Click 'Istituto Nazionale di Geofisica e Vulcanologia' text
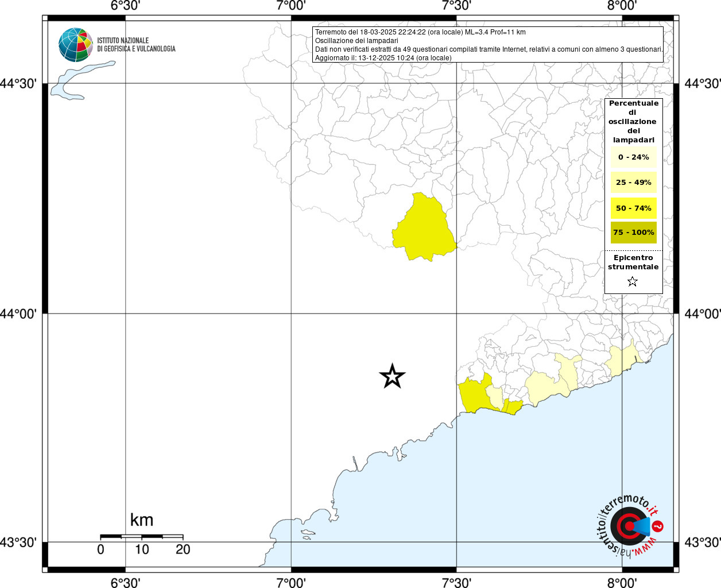The height and width of the screenshot is (588, 721). pos(136,45)
